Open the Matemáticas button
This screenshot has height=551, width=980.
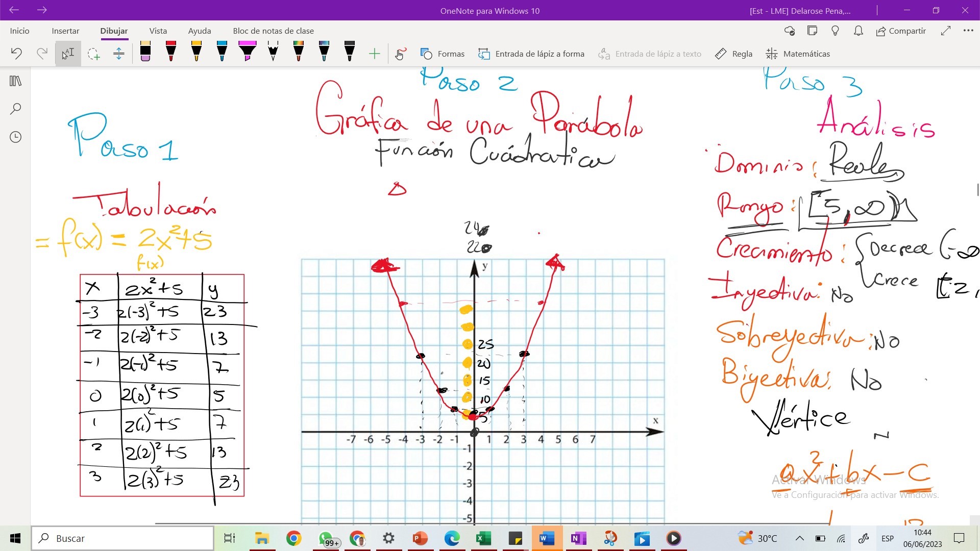(x=798, y=54)
